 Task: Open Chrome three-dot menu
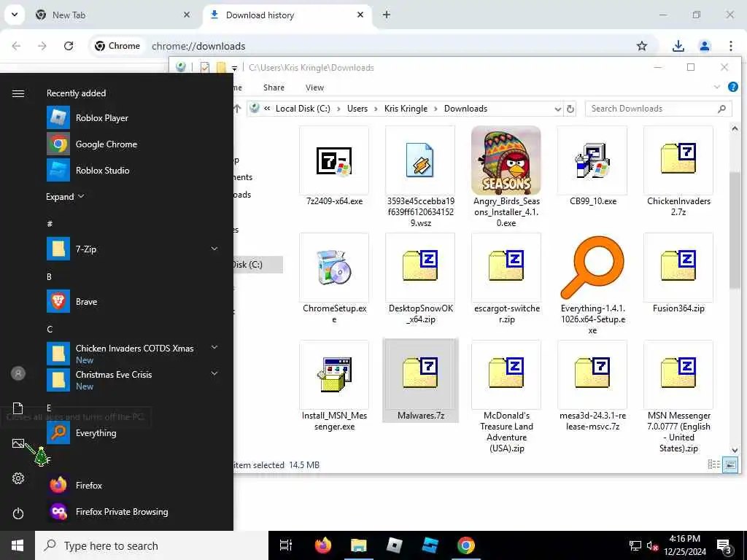pos(731,46)
